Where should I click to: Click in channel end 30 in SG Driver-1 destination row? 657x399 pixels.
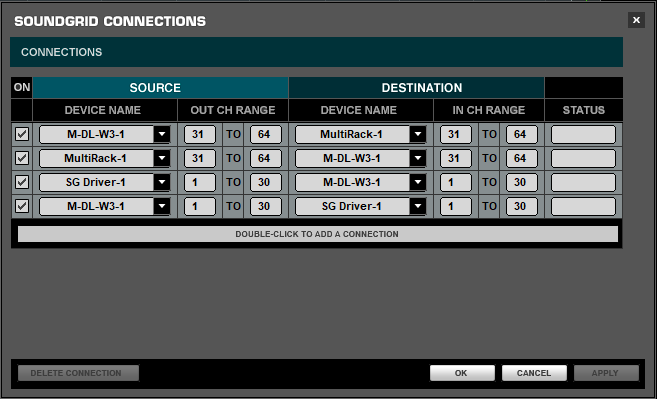pyautogui.click(x=522, y=206)
